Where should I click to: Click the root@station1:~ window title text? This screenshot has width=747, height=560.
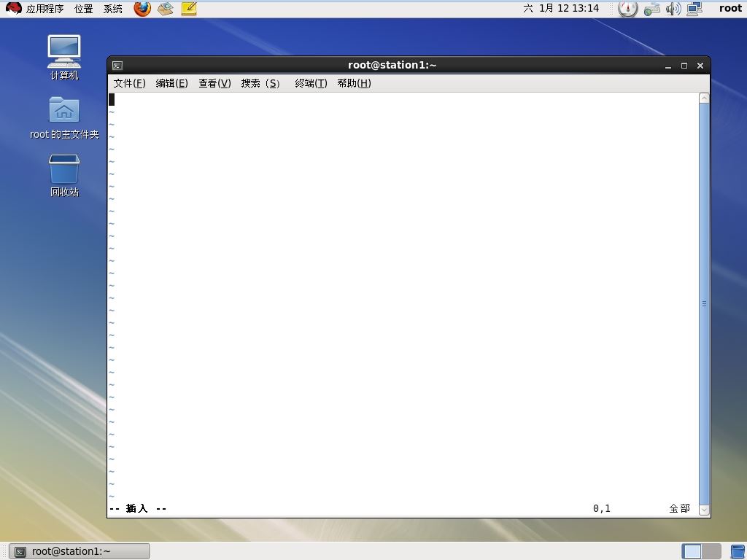click(x=392, y=65)
